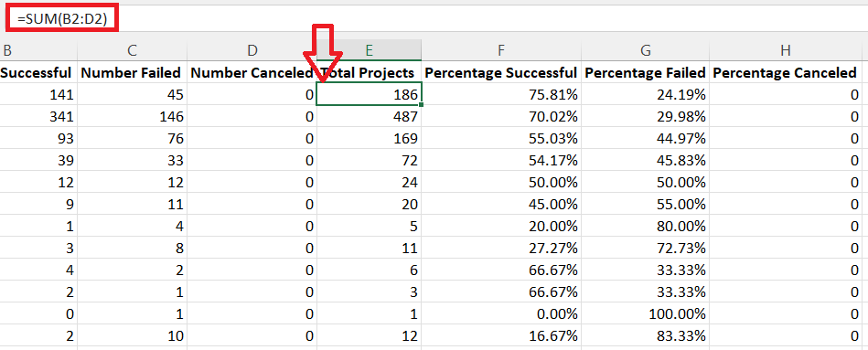
Task: Select the Total Projects cell showing 487
Action: tap(370, 116)
